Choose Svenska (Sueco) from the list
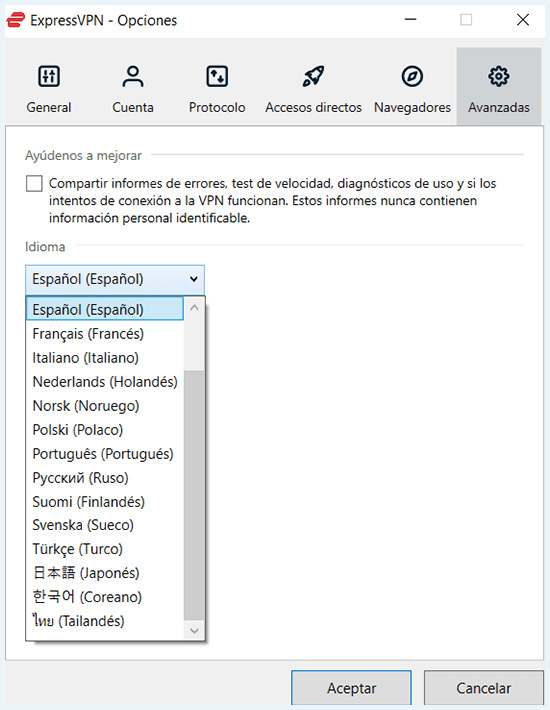Viewport: 550px width, 710px height. [105, 525]
